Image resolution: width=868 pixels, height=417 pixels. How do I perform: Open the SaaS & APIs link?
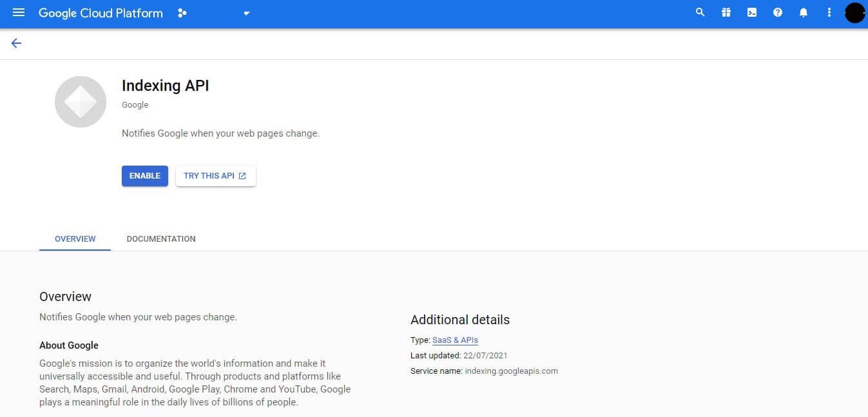455,340
